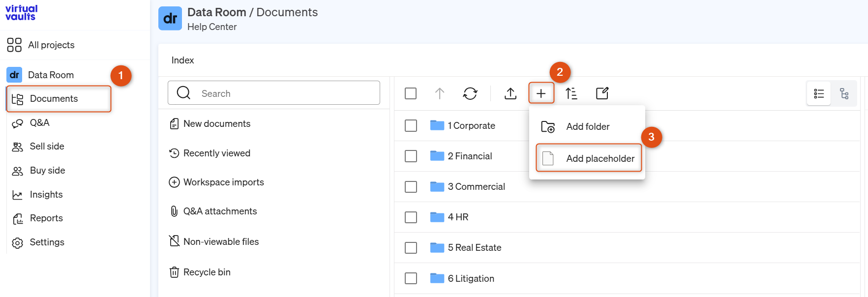Open Workspace imports

(224, 182)
